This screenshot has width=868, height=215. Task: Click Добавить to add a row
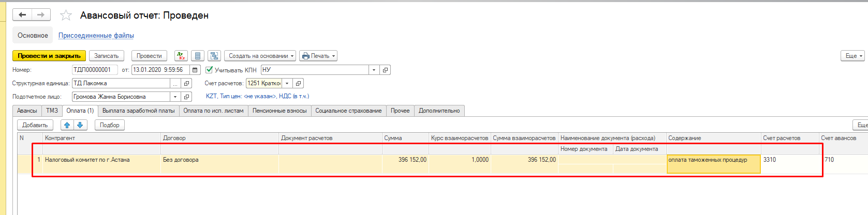(35, 125)
